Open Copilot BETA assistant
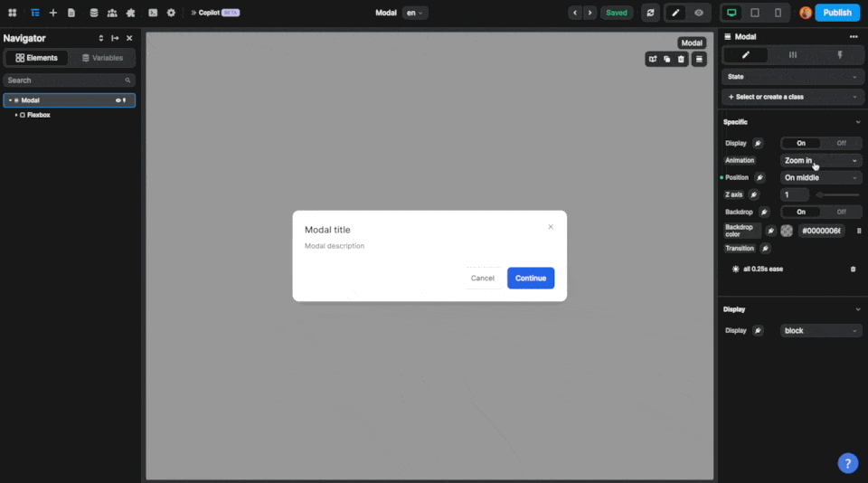 [x=215, y=13]
